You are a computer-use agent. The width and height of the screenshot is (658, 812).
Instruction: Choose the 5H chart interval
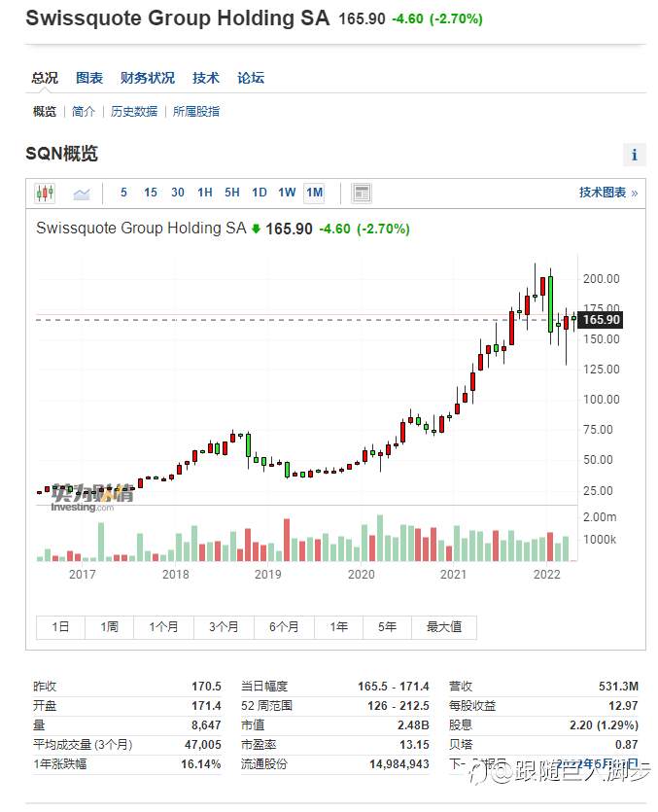tap(232, 193)
